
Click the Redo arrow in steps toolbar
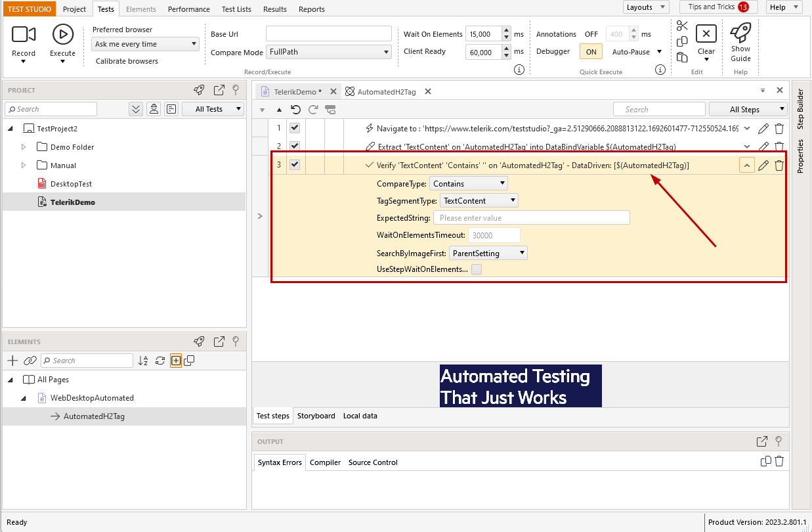tap(313, 110)
